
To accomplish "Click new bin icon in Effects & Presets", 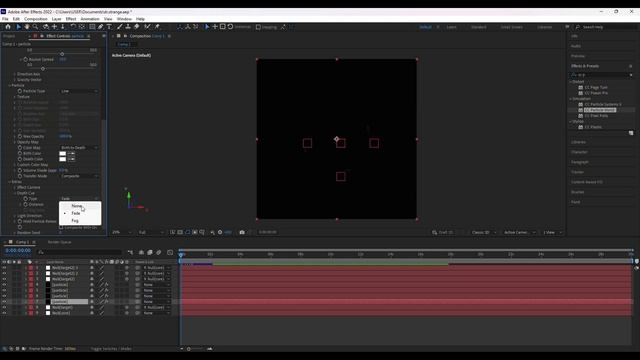I will point(631,133).
